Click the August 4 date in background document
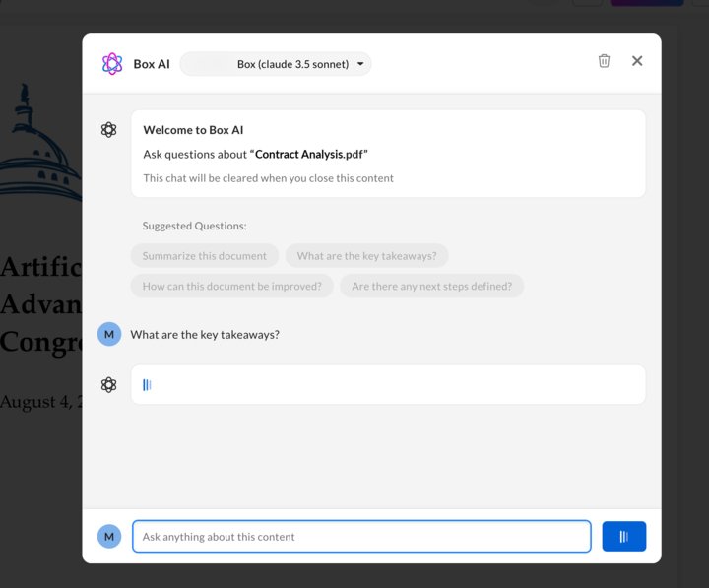 point(39,402)
